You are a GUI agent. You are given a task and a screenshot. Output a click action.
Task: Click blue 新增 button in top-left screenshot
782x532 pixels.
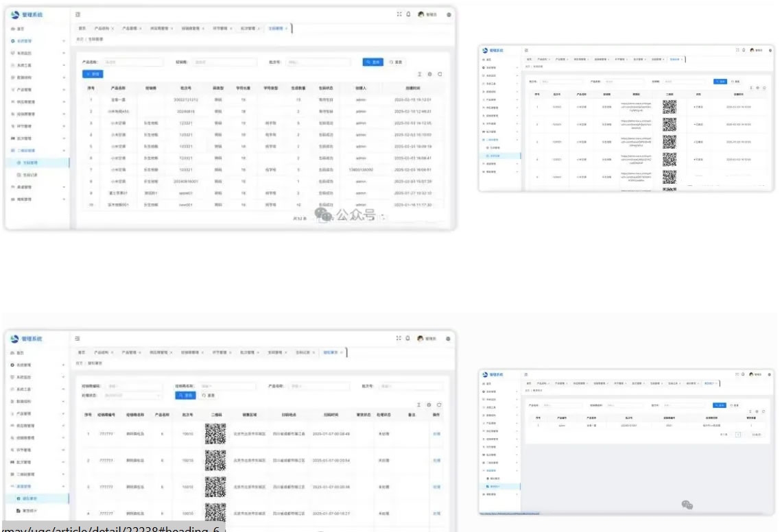(x=93, y=74)
